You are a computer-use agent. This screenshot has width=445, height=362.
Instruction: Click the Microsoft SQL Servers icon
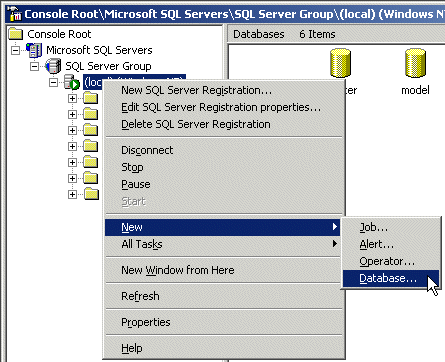coord(34,50)
